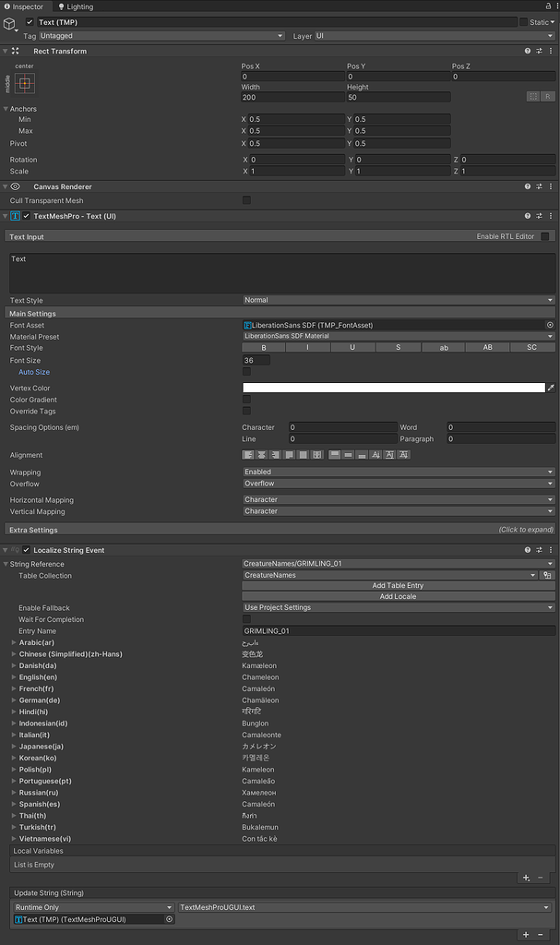Click the Vertex Color eyedropper icon

tap(551, 389)
